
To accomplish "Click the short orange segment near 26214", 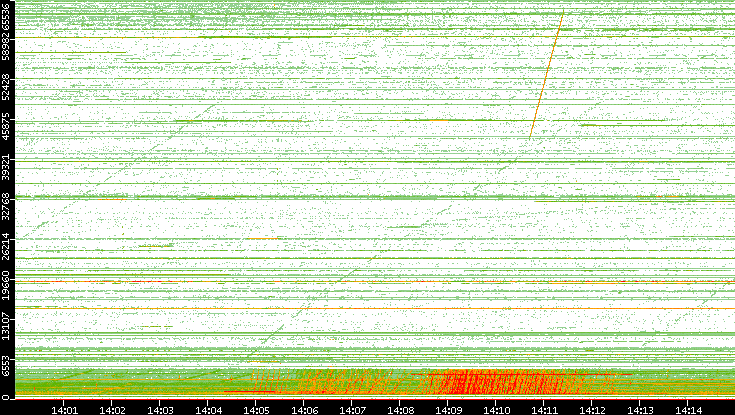I will pyautogui.click(x=265, y=239).
